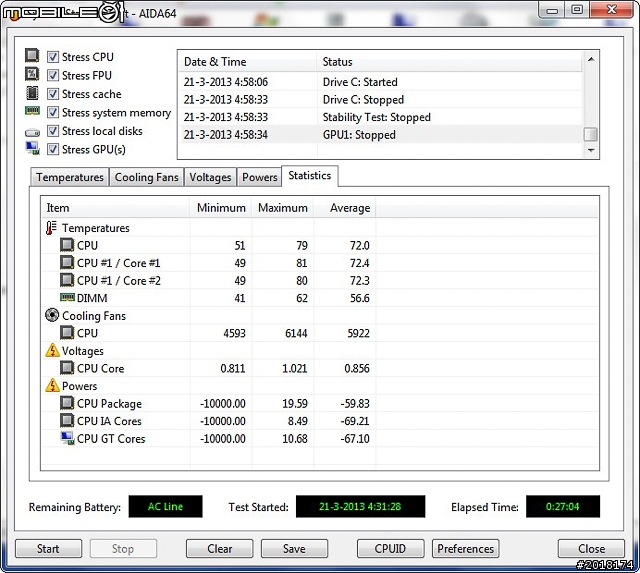The height and width of the screenshot is (573, 640).
Task: Click the Elapsed Time value 0:27:04
Action: pos(563,506)
